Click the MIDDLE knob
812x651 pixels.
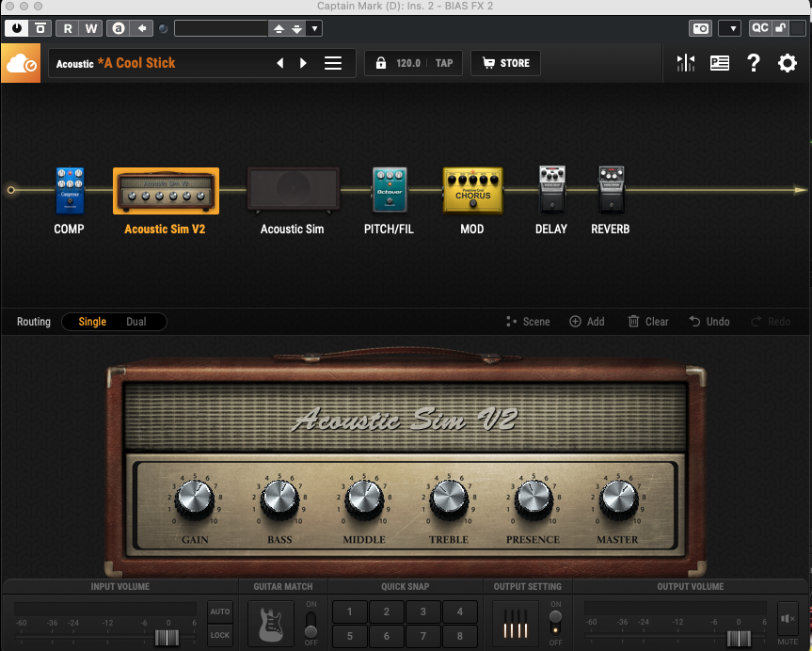364,500
